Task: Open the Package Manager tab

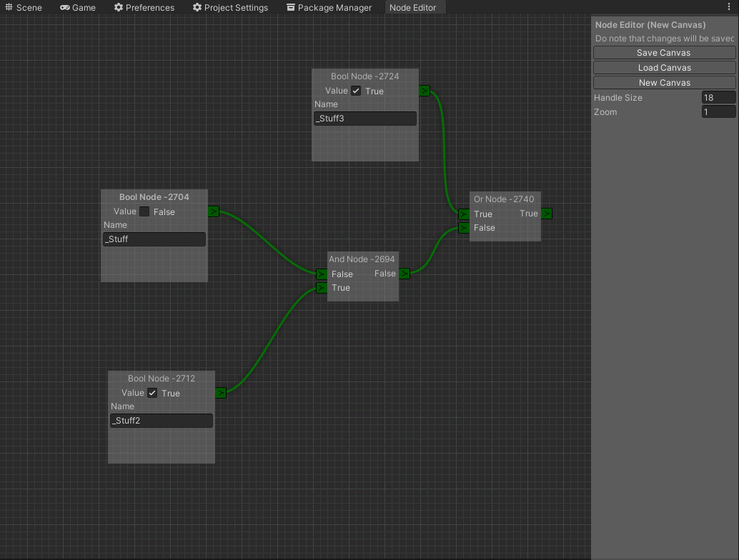Action: tap(329, 8)
